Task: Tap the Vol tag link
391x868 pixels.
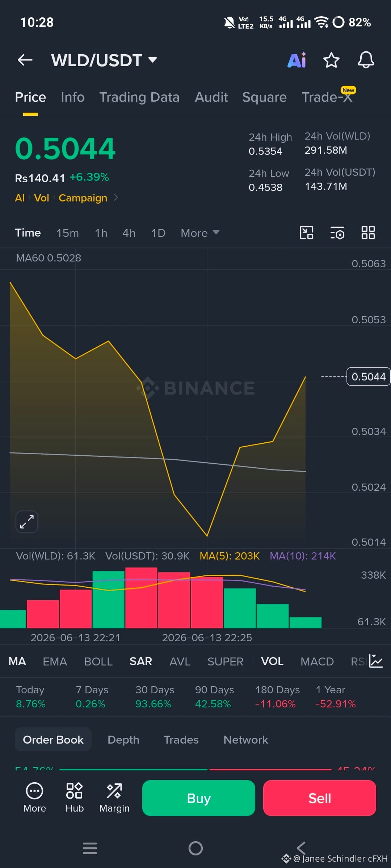Action: pyautogui.click(x=41, y=198)
